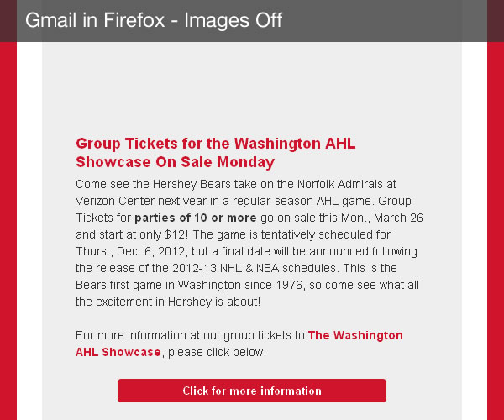Click the bold 'parties of 10 or more' text

pos(196,218)
